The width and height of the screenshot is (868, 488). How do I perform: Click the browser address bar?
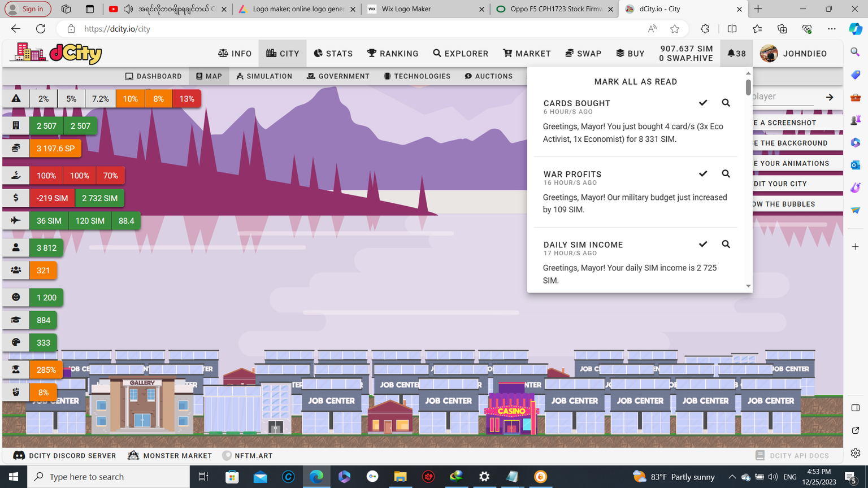[x=362, y=29]
